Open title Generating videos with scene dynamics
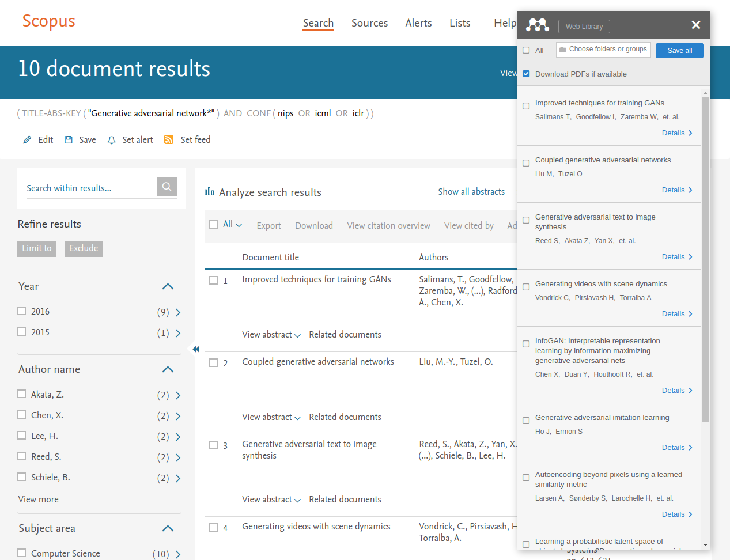The image size is (730, 560). point(316,527)
